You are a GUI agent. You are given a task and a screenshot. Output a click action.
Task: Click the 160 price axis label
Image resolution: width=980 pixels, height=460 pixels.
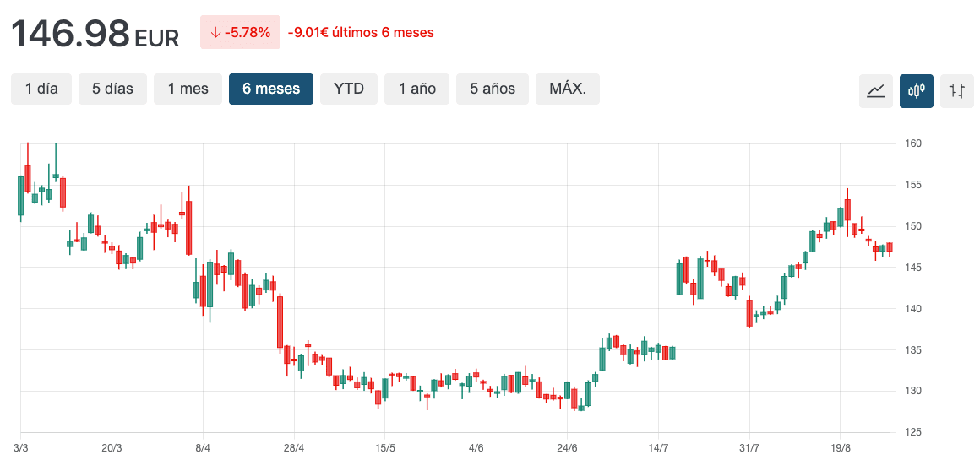tap(914, 143)
